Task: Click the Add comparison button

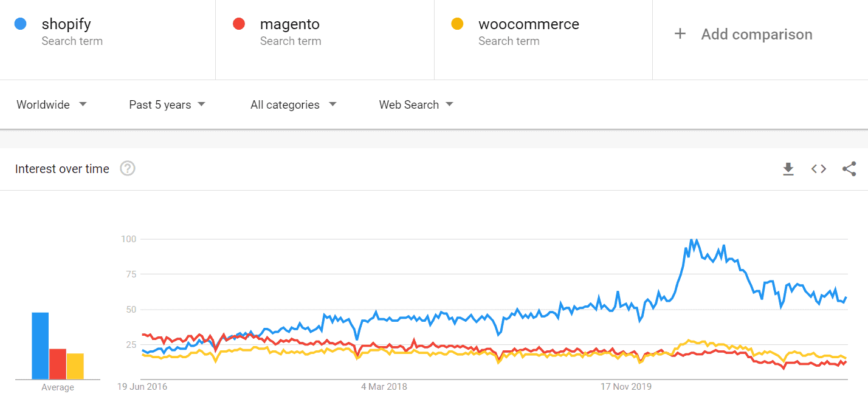Action: [x=756, y=34]
